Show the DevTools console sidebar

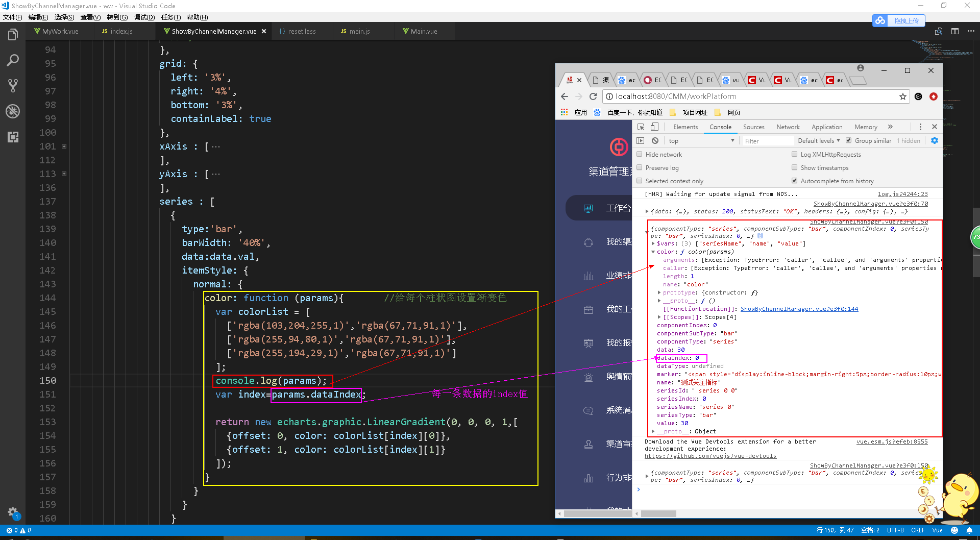coord(641,141)
